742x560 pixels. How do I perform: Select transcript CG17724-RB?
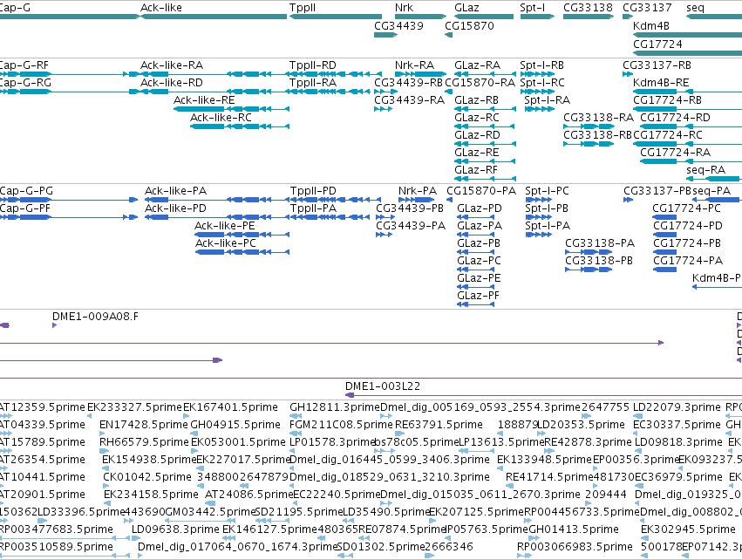point(667,100)
